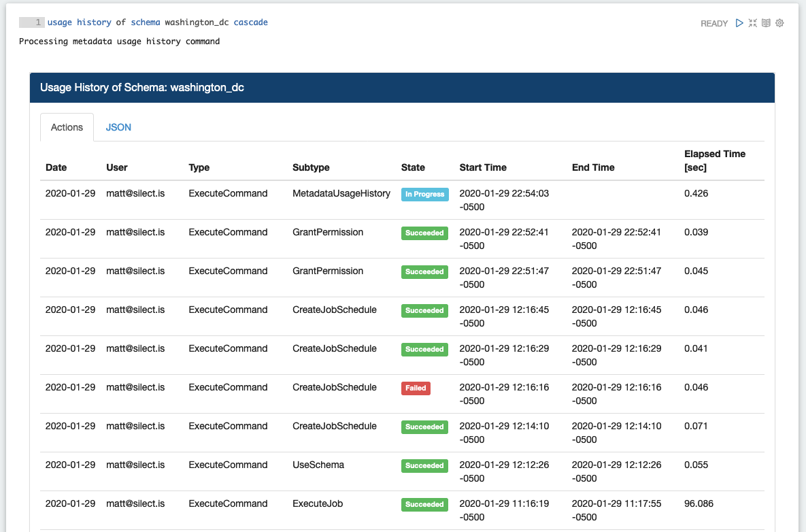Click the End Time column header
Viewport: 806px width, 532px height.
[x=593, y=167]
